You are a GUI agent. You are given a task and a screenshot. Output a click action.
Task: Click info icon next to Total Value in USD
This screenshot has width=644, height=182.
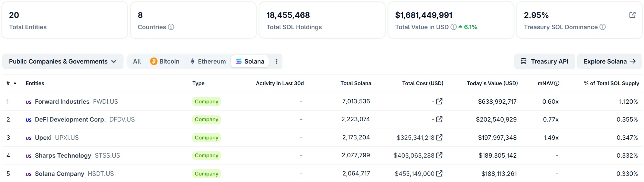click(x=453, y=27)
